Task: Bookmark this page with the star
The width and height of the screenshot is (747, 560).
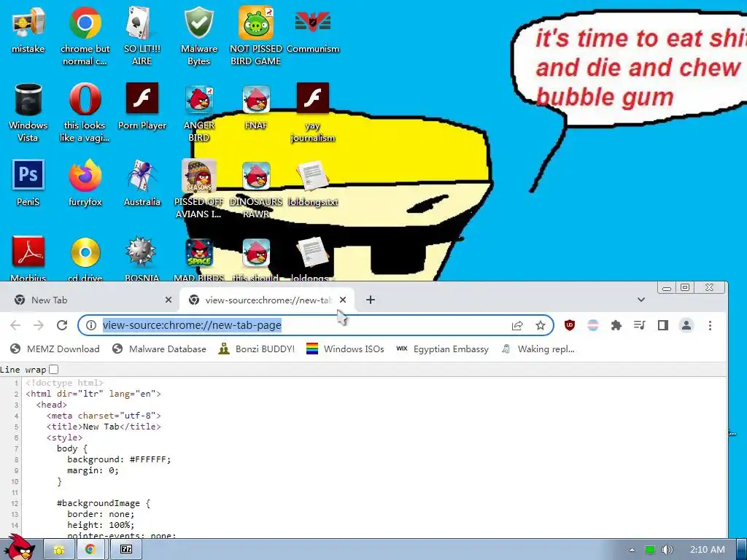Action: click(x=541, y=325)
